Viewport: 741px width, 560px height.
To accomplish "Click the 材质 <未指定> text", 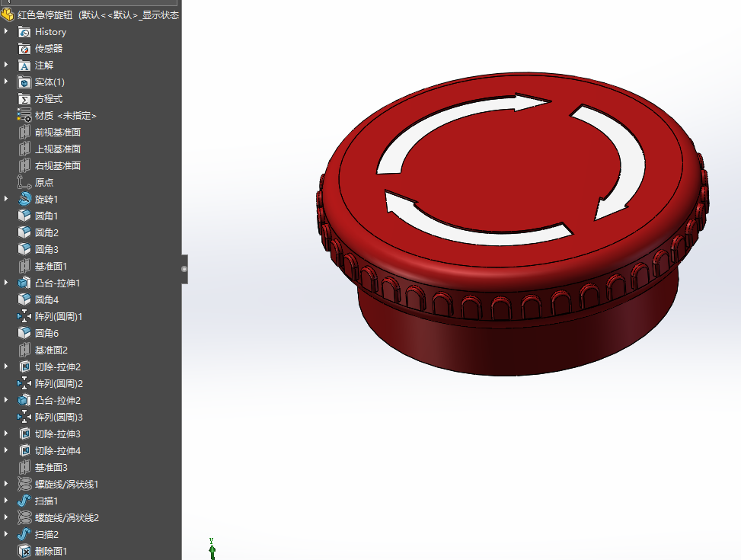I will coord(65,115).
